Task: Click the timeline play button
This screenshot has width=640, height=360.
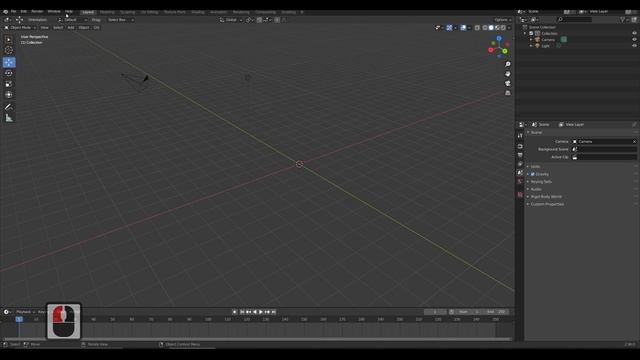Action: [x=261, y=312]
